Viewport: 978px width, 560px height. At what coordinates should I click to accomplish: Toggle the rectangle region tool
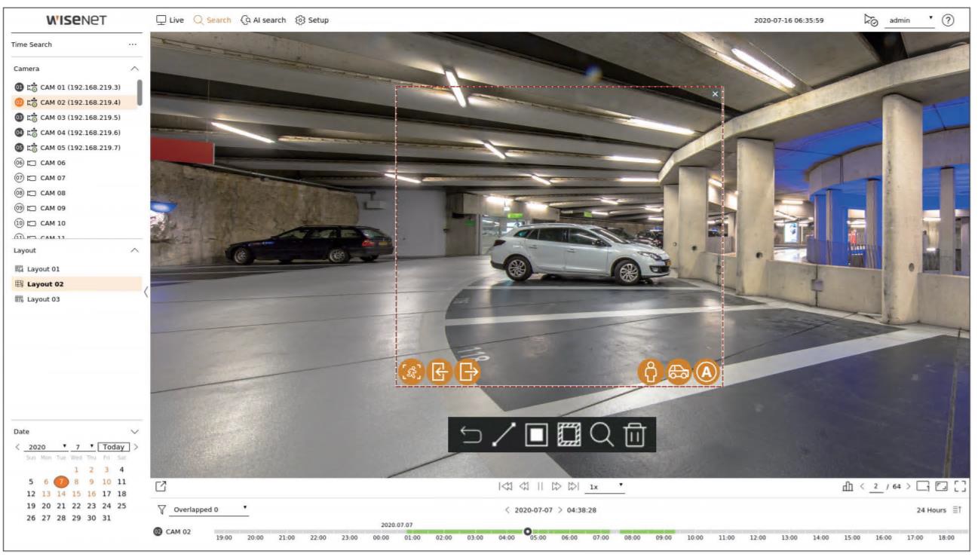click(537, 435)
